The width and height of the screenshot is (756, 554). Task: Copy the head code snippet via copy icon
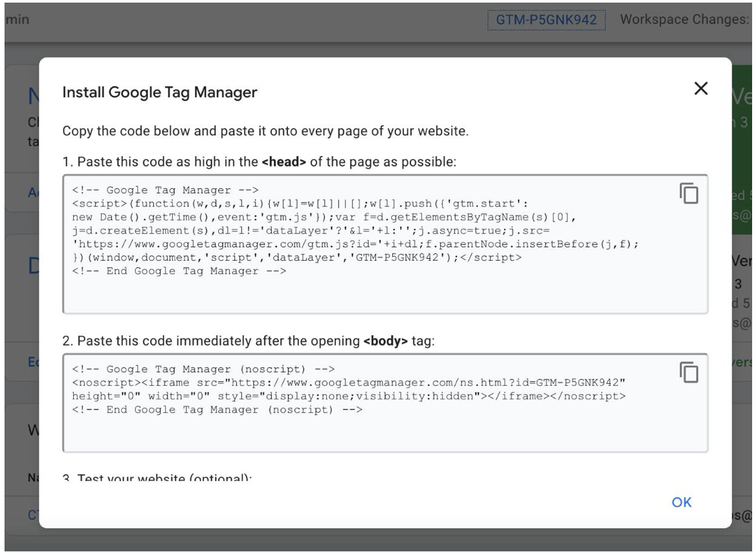coord(689,194)
